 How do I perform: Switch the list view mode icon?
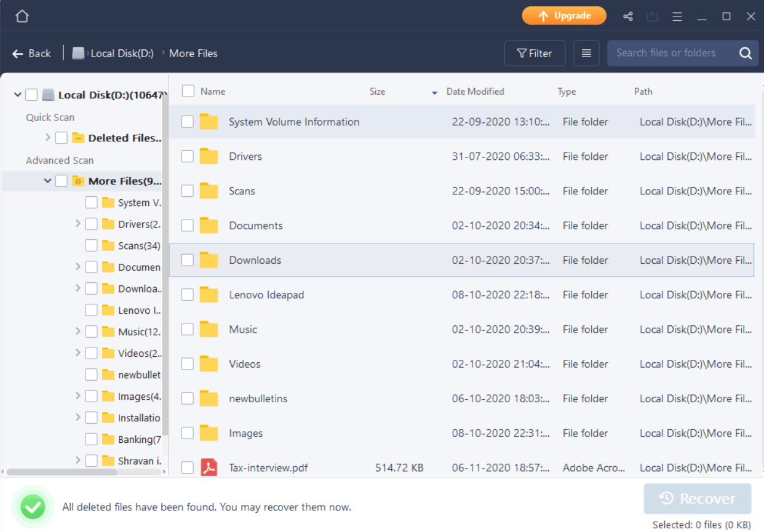pos(587,54)
